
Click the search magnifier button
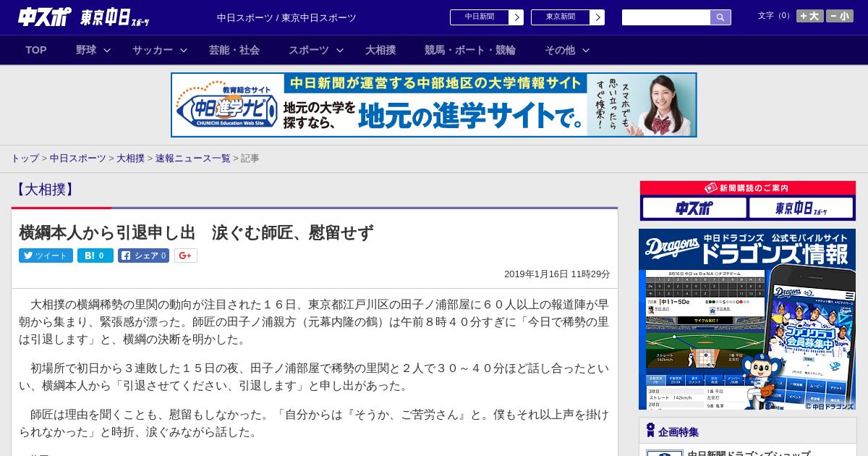point(720,17)
